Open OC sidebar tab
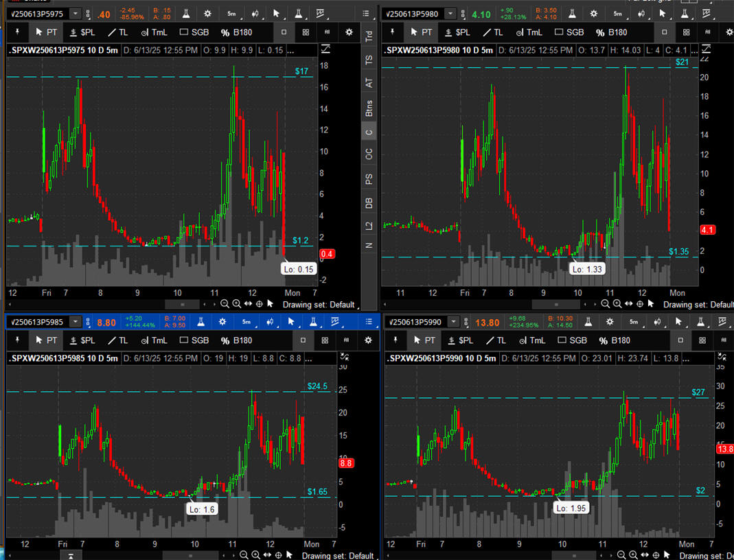 (369, 154)
